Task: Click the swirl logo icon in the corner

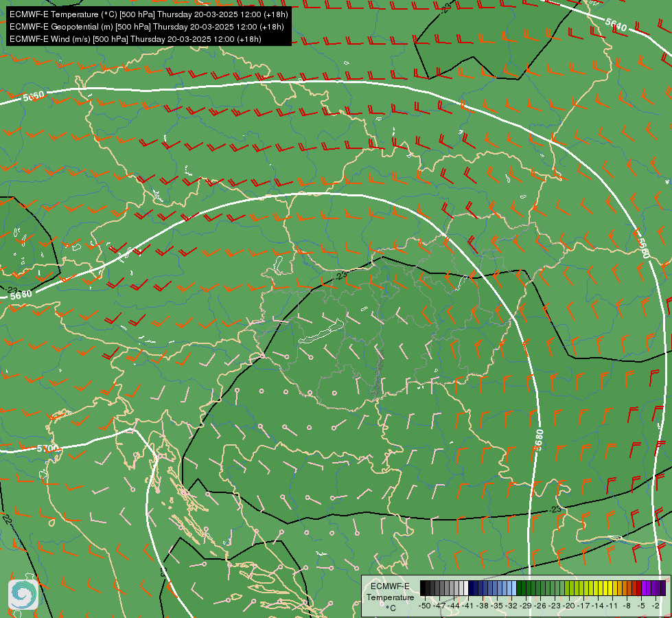Action: pyautogui.click(x=23, y=595)
